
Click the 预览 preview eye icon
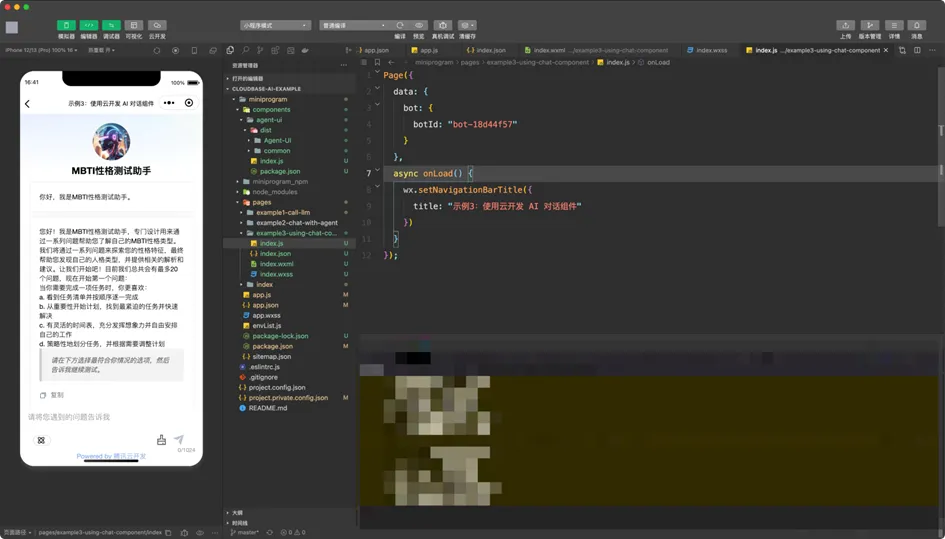coord(419,25)
